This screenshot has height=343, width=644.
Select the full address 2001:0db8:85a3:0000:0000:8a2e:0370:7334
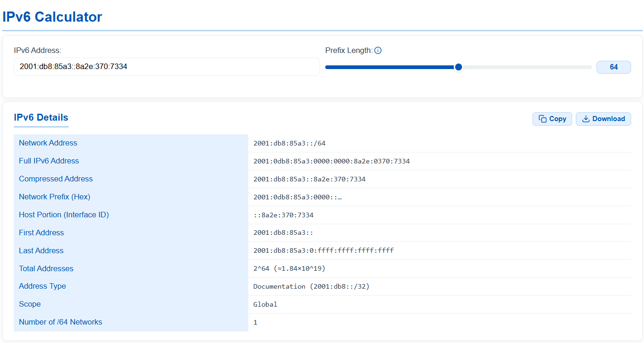coord(332,161)
